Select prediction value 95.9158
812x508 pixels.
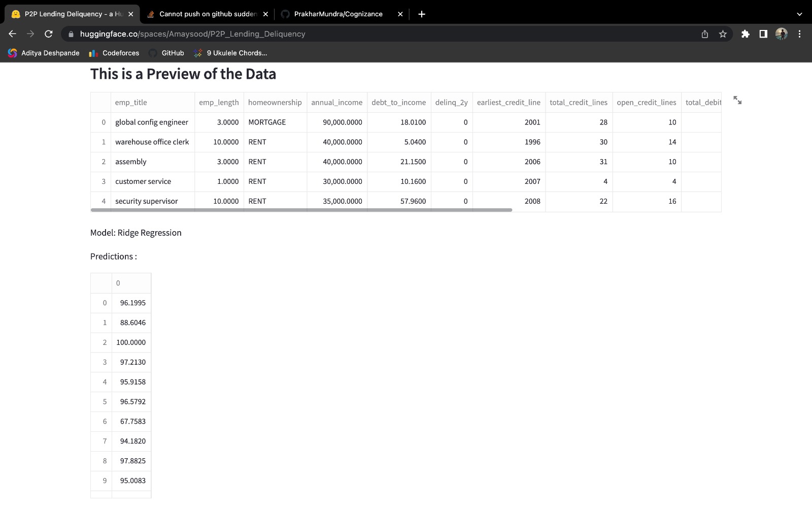[131, 383]
